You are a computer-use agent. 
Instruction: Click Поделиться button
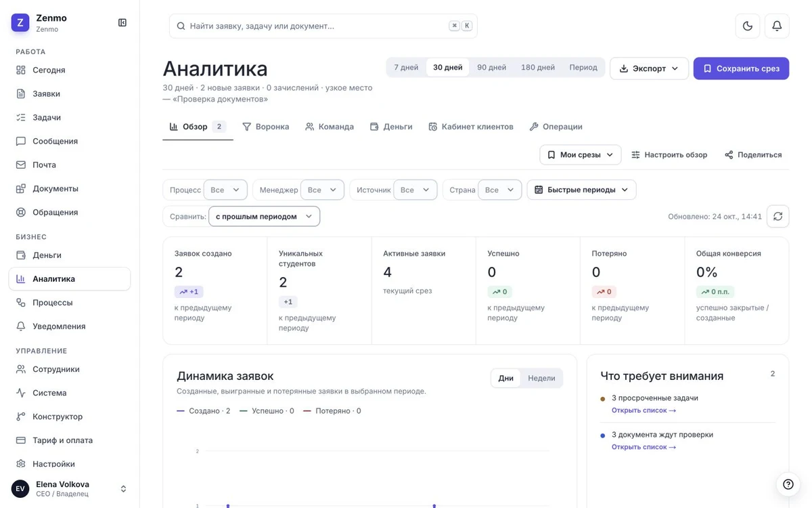tap(753, 154)
